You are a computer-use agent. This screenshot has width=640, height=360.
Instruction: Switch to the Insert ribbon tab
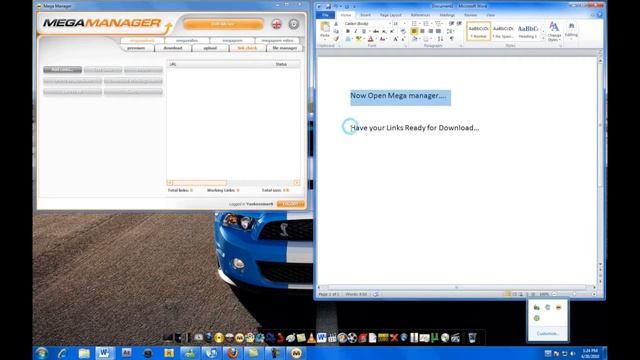(x=365, y=15)
